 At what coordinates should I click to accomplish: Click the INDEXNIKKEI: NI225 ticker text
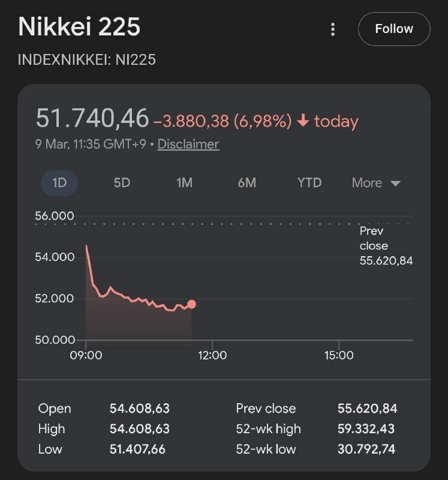coord(88,60)
